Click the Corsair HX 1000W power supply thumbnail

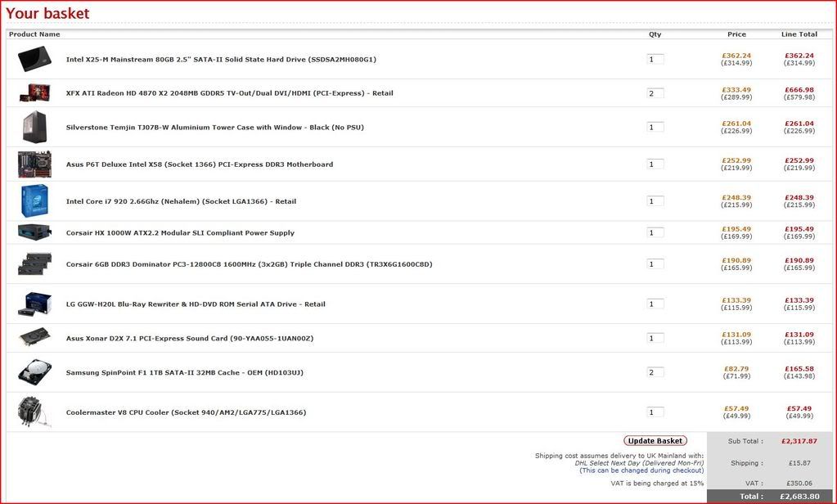click(34, 232)
